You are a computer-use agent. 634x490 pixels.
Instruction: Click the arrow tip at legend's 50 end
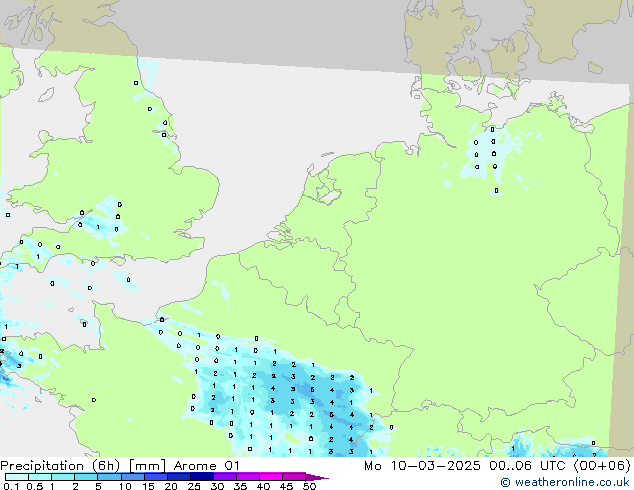tap(317, 477)
